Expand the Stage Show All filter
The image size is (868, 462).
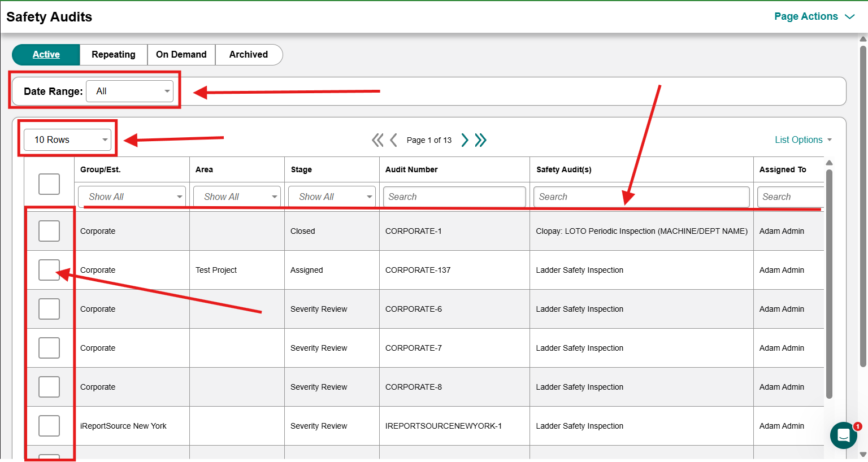(x=332, y=197)
